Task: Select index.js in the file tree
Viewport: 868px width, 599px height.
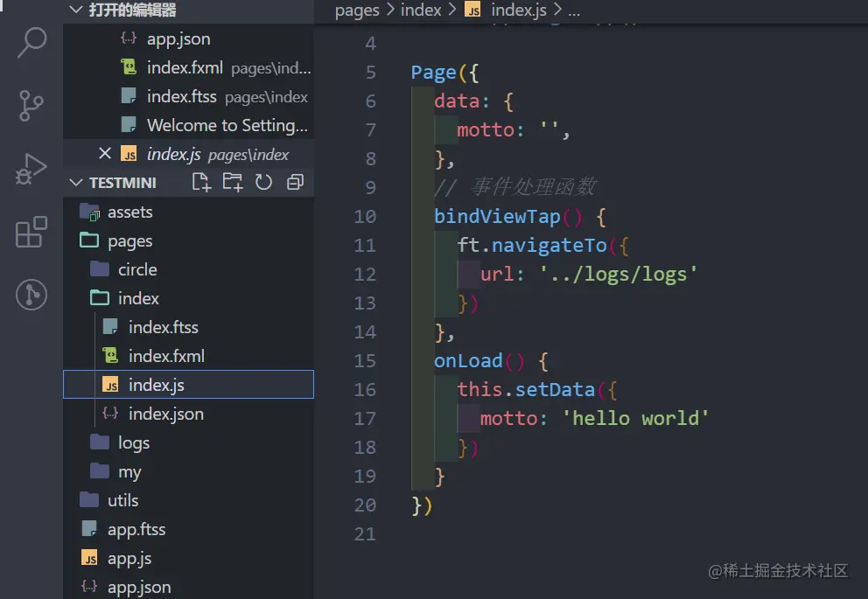Action: [x=189, y=385]
